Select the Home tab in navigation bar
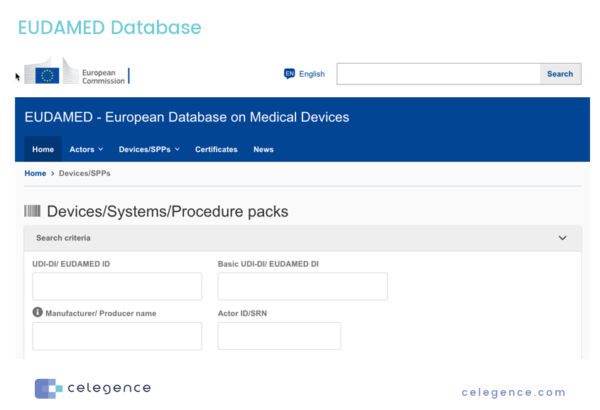Viewport: 600px width, 410px height. point(43,150)
